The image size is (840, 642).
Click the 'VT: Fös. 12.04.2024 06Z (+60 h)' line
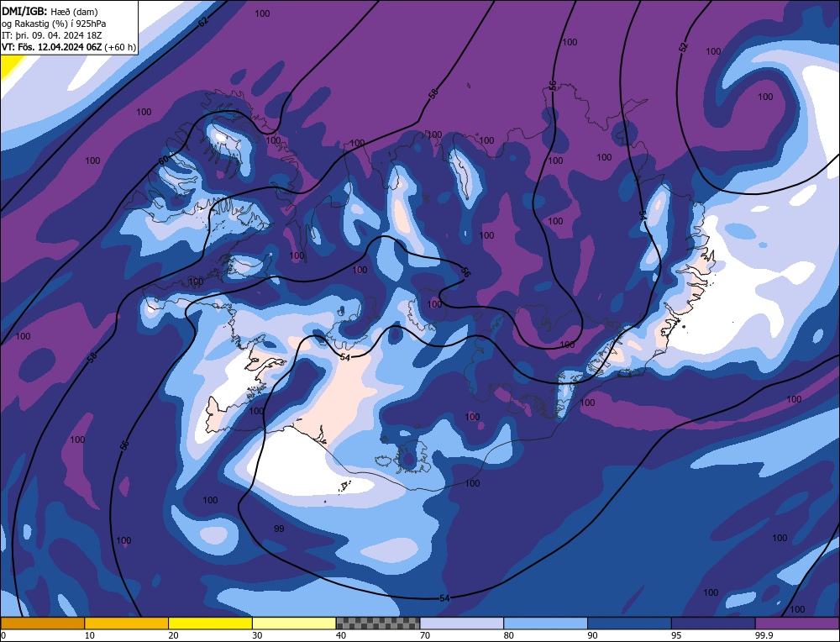click(x=69, y=47)
